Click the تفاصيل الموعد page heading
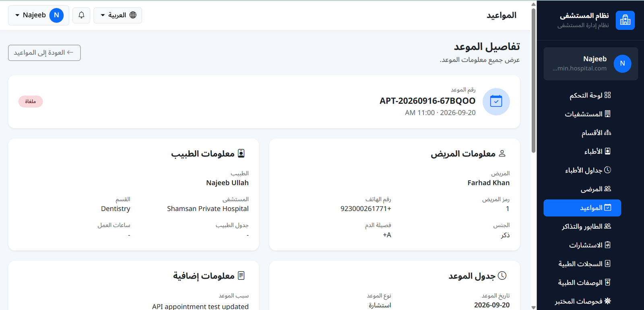The height and width of the screenshot is (310, 644). pos(487,47)
